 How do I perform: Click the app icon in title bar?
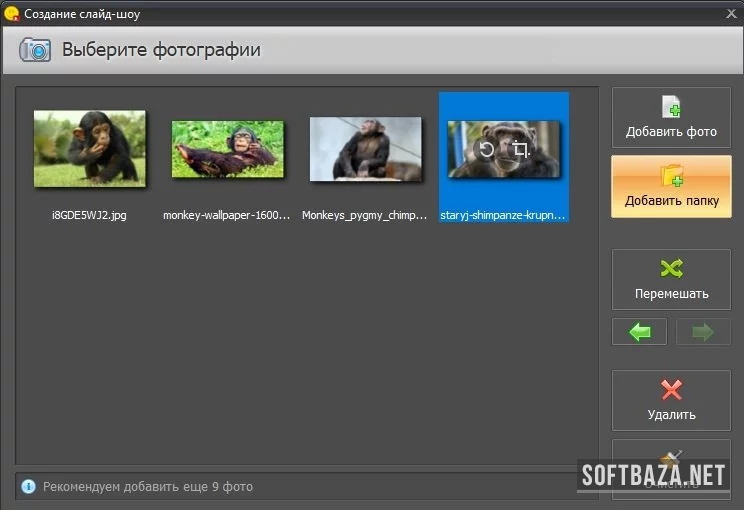tap(12, 13)
